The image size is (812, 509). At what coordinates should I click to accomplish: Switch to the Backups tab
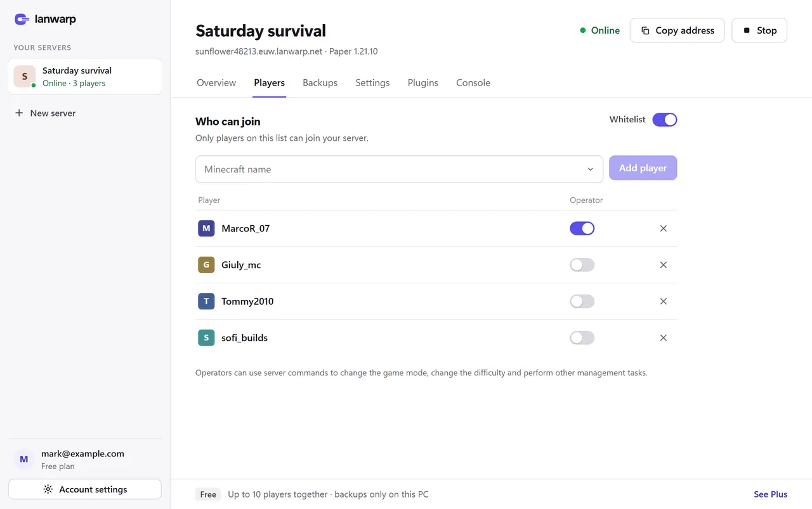tap(320, 83)
